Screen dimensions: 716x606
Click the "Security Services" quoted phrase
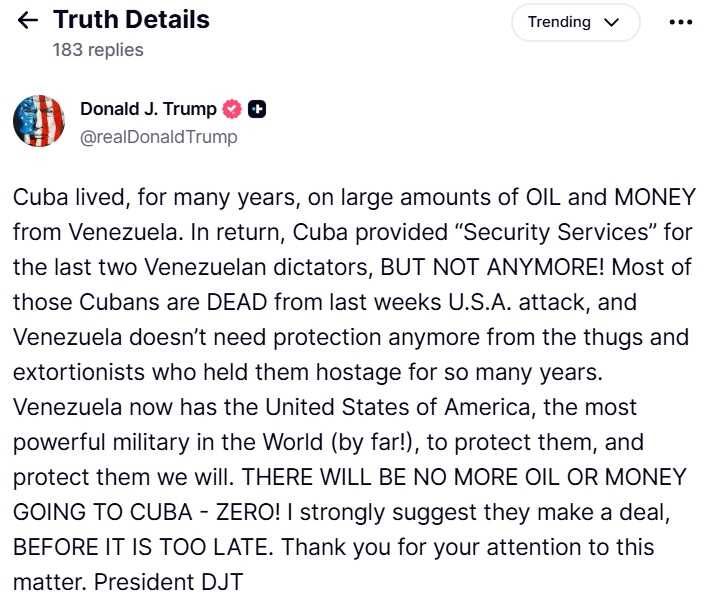pos(544,232)
